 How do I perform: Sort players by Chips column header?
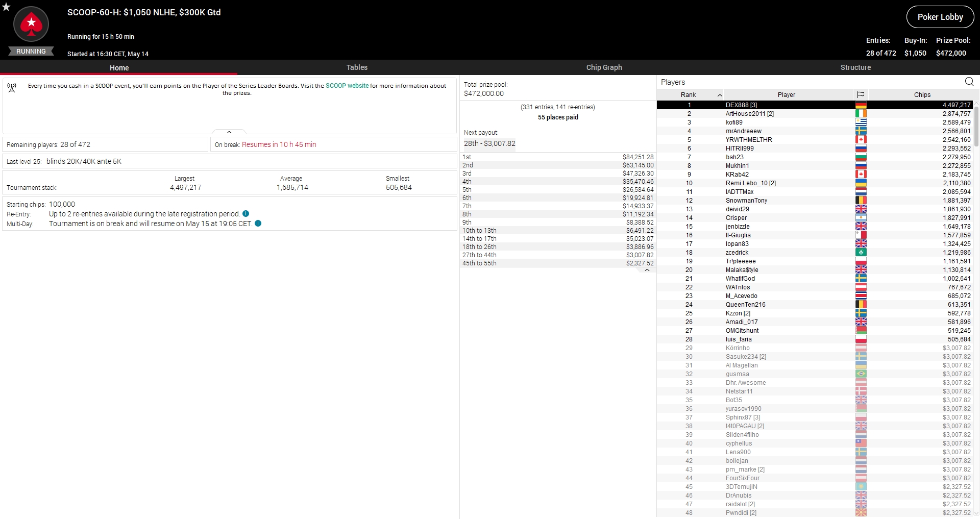(922, 94)
